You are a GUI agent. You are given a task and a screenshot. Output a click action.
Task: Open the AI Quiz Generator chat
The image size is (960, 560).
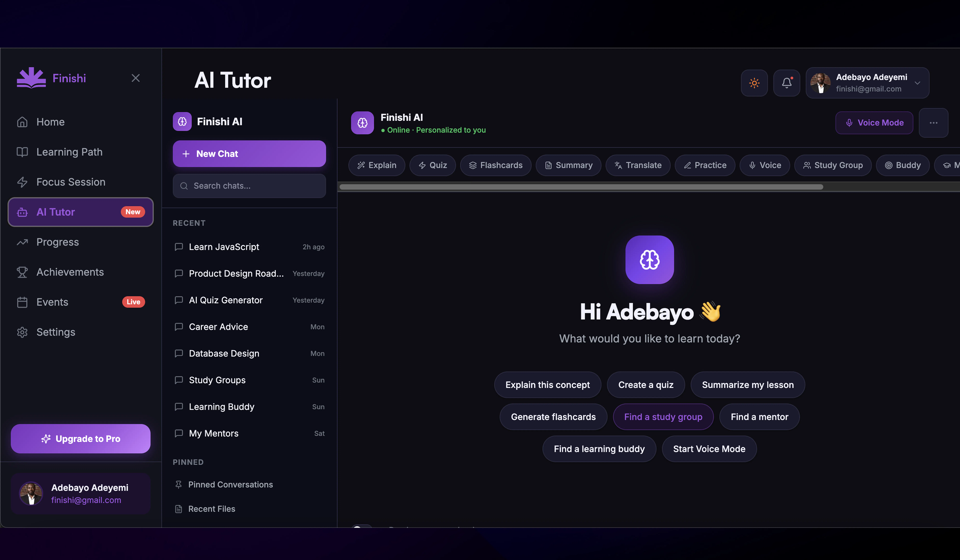coord(249,300)
